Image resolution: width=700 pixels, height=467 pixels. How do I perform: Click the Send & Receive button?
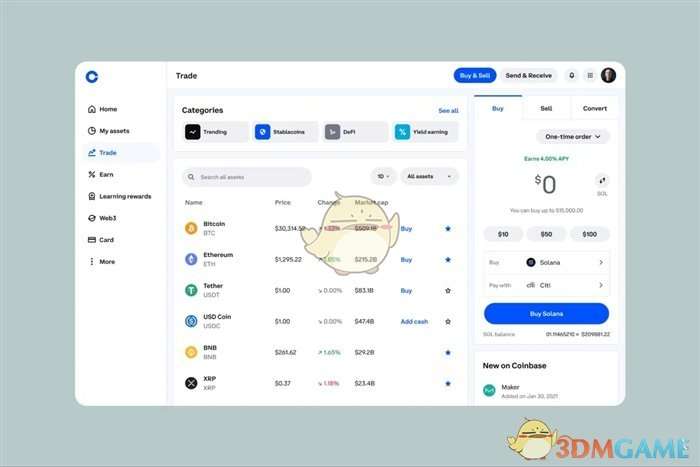point(529,75)
